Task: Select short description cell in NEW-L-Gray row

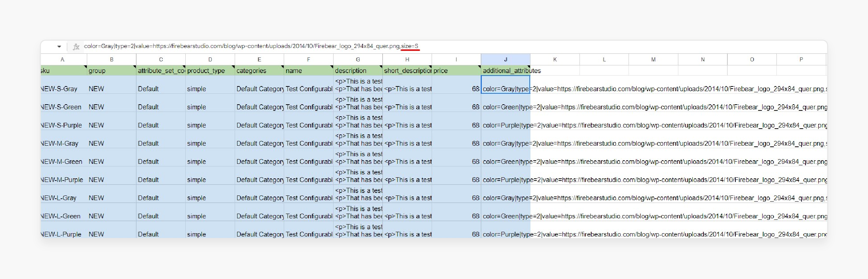Action: click(x=407, y=194)
